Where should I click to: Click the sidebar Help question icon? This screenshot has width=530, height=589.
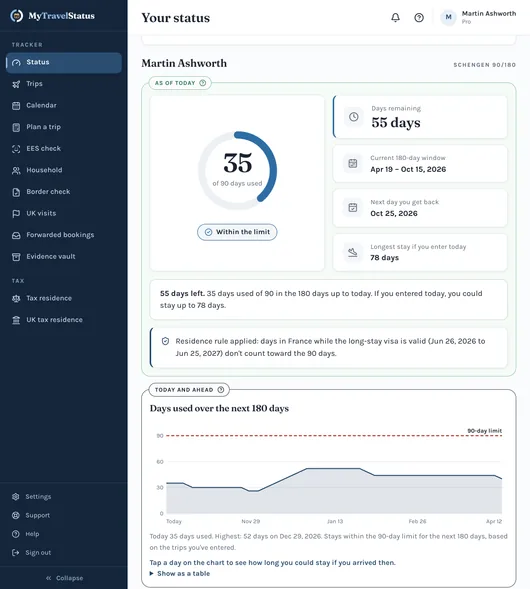[x=15, y=534]
